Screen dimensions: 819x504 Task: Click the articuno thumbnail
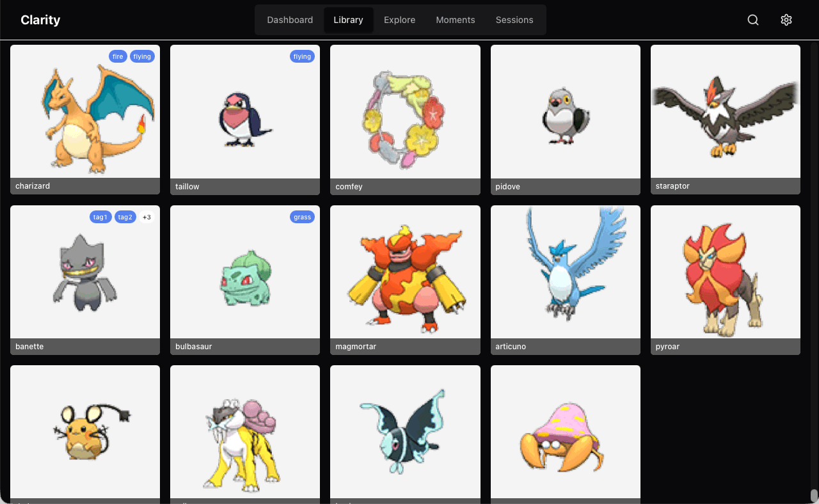[565, 272]
